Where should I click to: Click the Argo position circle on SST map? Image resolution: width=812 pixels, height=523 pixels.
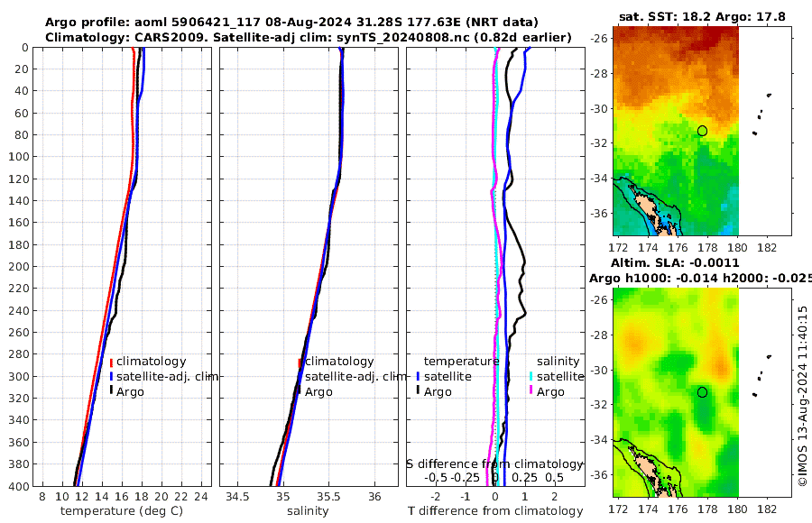[x=702, y=131]
